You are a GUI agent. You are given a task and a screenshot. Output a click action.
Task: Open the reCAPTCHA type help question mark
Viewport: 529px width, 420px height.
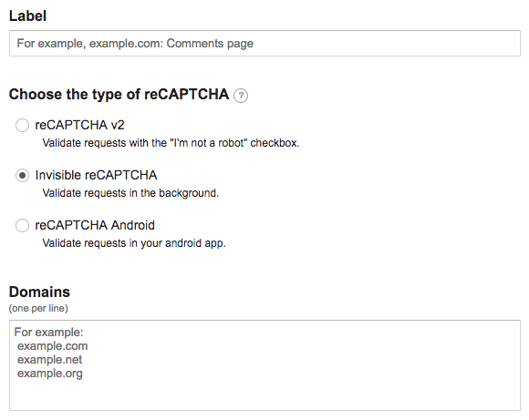tap(241, 96)
